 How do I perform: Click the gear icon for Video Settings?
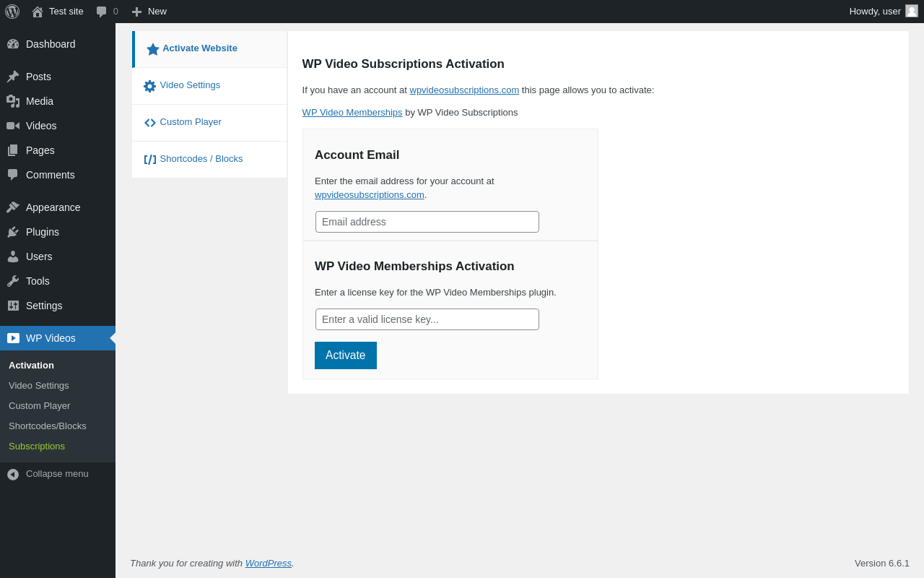[150, 86]
